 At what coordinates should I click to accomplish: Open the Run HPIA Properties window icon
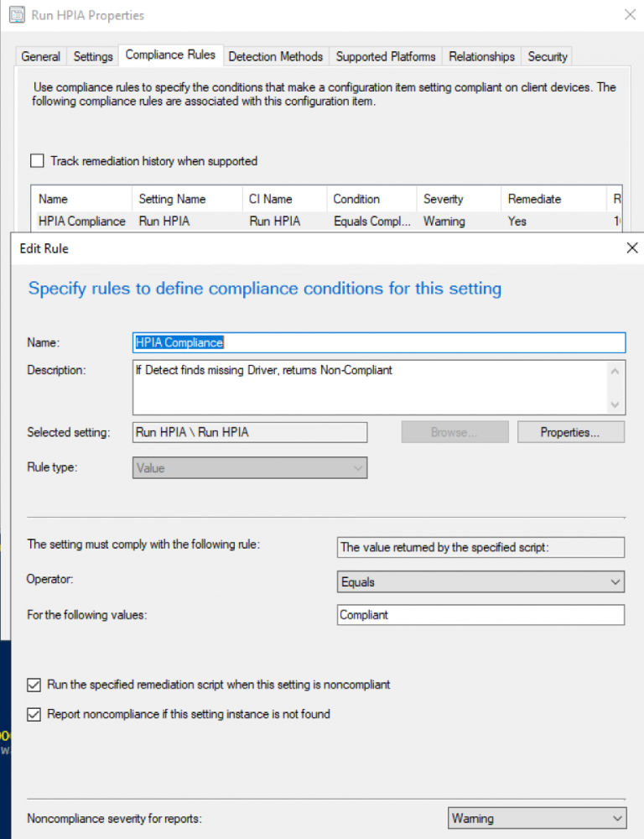point(18,15)
